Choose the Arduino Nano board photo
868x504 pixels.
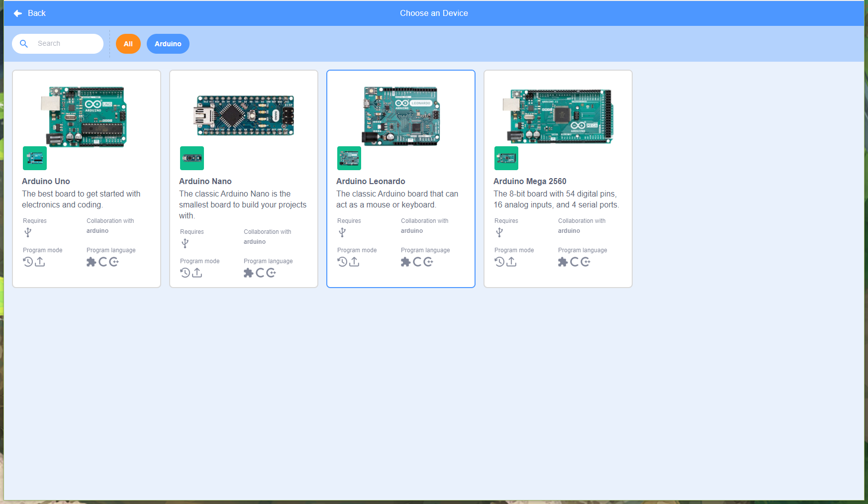(244, 116)
